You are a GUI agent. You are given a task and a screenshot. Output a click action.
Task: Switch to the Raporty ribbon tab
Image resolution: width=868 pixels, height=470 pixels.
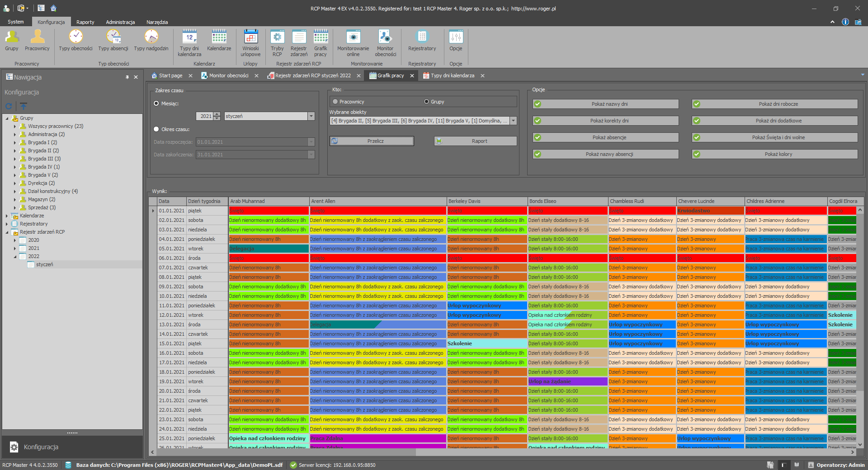click(x=85, y=22)
